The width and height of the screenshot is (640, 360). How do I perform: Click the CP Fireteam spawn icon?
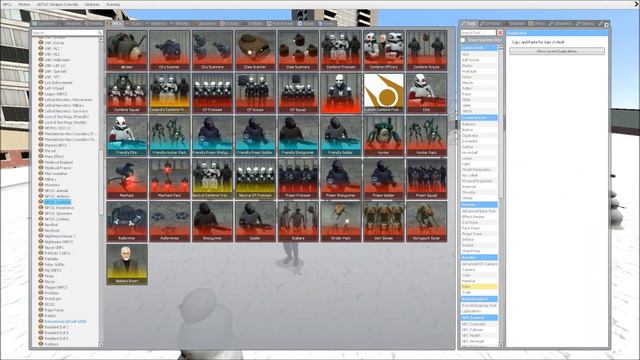coord(212,93)
